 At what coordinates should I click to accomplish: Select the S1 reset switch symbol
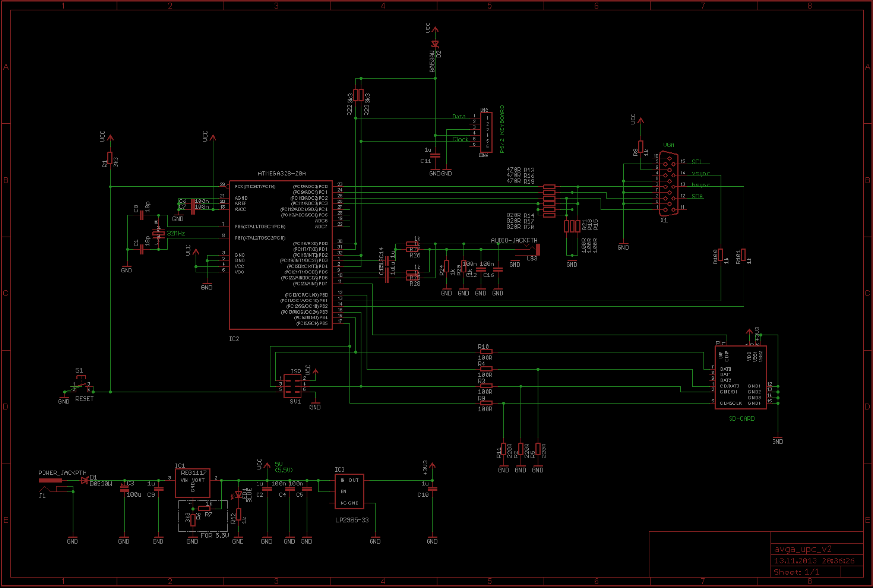point(81,385)
